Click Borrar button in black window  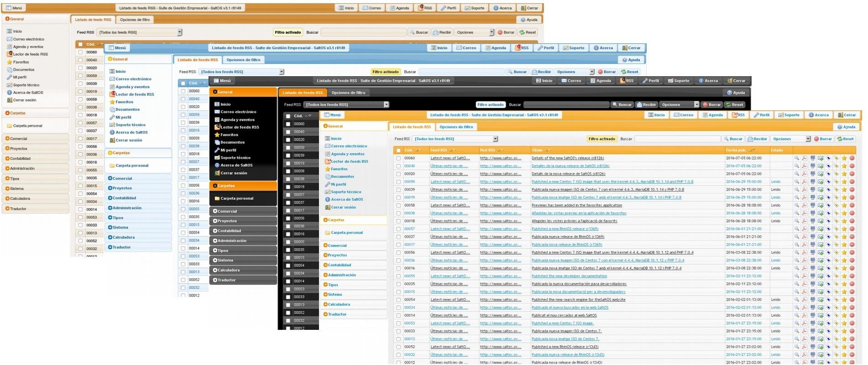(711, 104)
